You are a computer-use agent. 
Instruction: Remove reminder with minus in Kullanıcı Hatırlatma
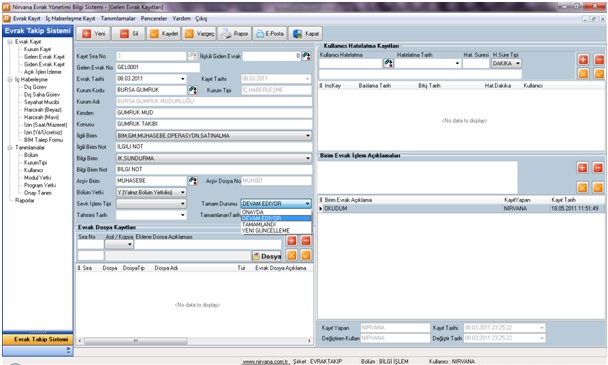coord(599,59)
